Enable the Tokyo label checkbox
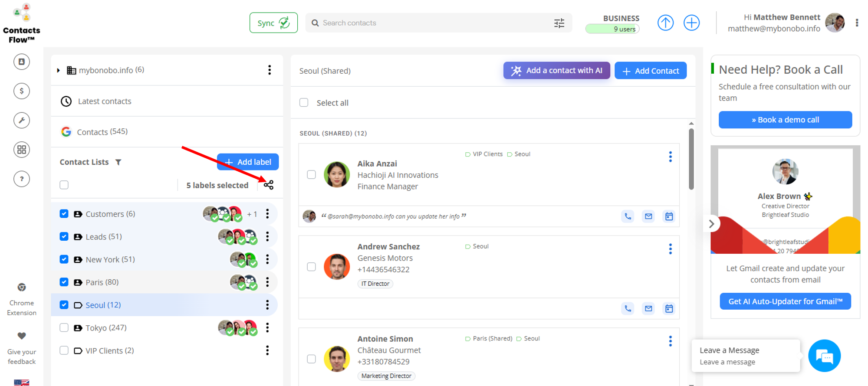Screen dimensions: 868x386 tap(64, 327)
